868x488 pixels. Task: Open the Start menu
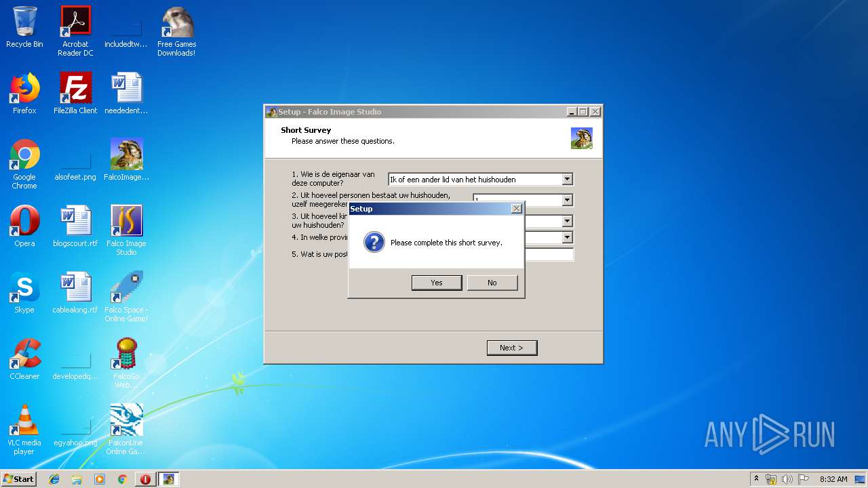click(x=19, y=479)
